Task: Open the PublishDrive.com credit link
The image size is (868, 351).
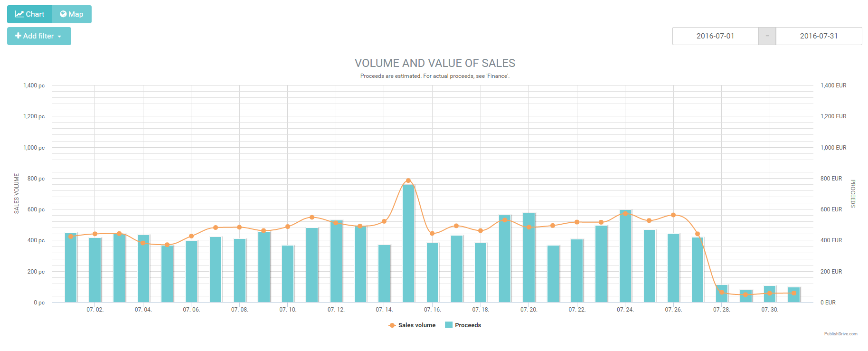Action: pos(840,334)
